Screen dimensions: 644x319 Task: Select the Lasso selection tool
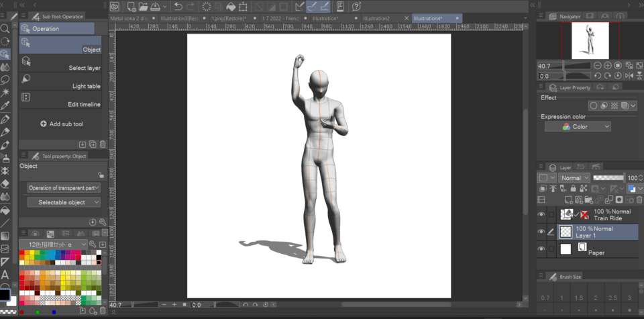(5, 79)
